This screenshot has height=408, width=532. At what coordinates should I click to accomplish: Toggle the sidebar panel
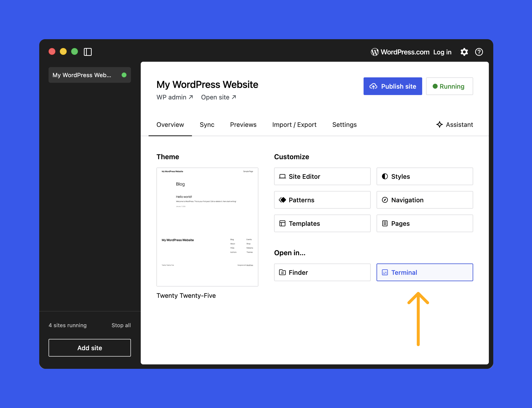coord(88,52)
